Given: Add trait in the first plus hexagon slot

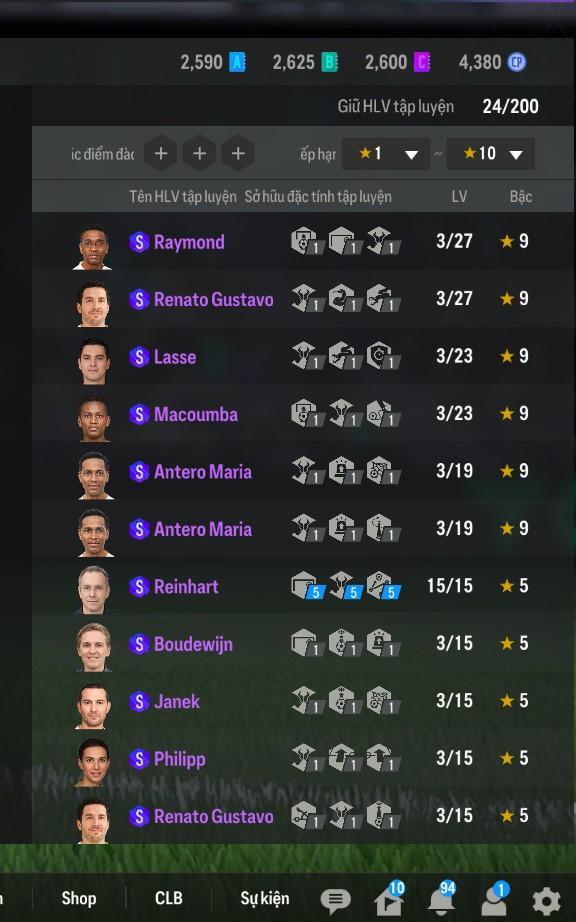Looking at the screenshot, I should point(161,153).
